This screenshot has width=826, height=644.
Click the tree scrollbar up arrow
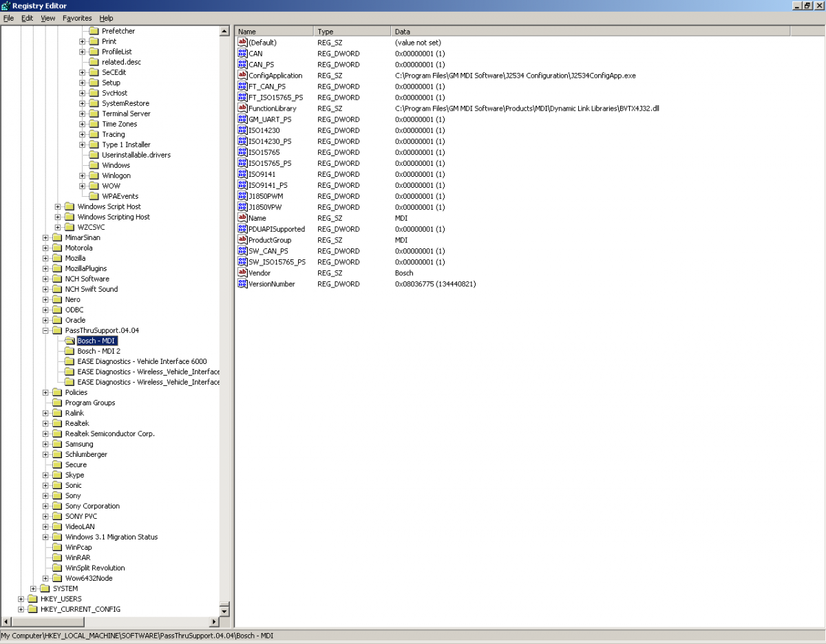(x=224, y=32)
